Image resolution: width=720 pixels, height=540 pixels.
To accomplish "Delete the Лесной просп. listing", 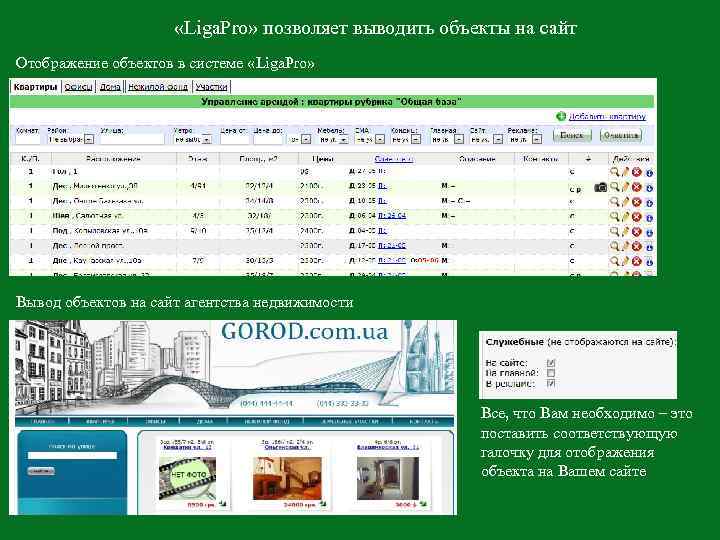I will click(636, 247).
